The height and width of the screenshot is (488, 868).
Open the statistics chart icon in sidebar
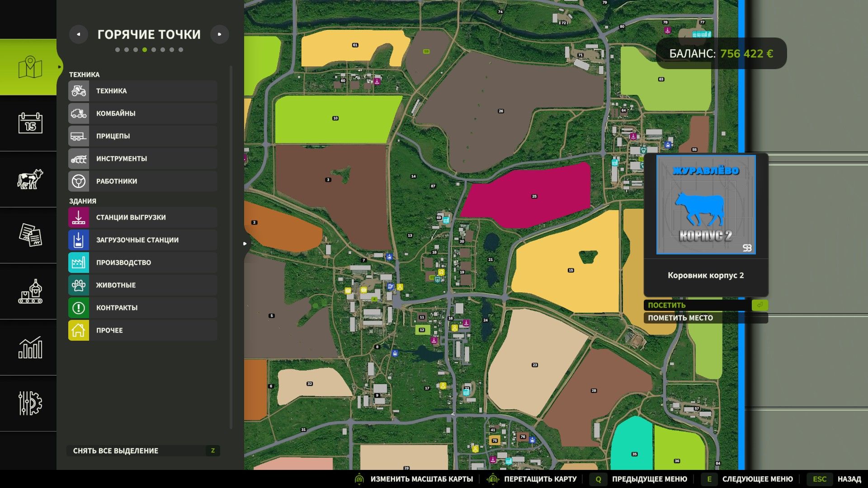tap(30, 347)
